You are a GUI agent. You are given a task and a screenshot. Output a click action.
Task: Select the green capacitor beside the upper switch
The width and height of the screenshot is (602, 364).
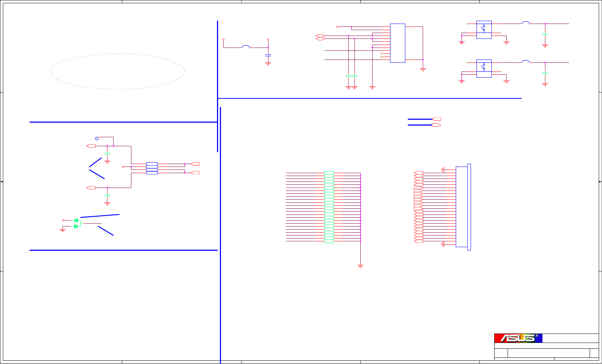pyautogui.click(x=545, y=34)
